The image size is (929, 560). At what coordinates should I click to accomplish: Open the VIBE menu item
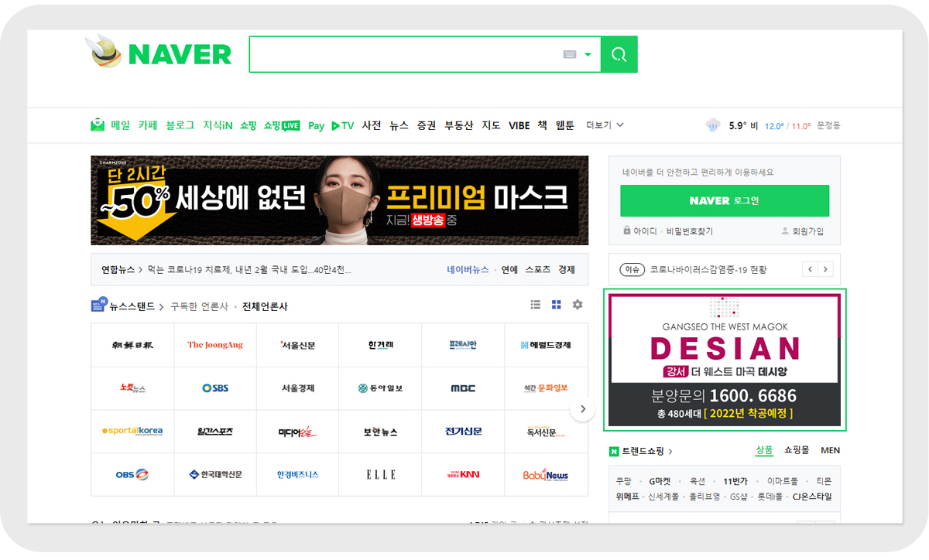(x=519, y=125)
